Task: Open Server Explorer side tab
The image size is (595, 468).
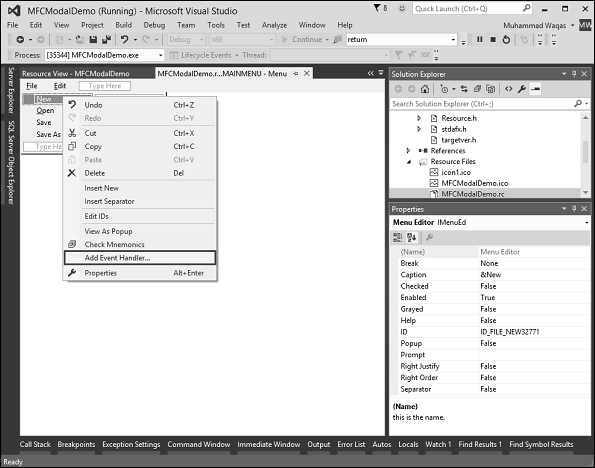Action: tap(11, 91)
